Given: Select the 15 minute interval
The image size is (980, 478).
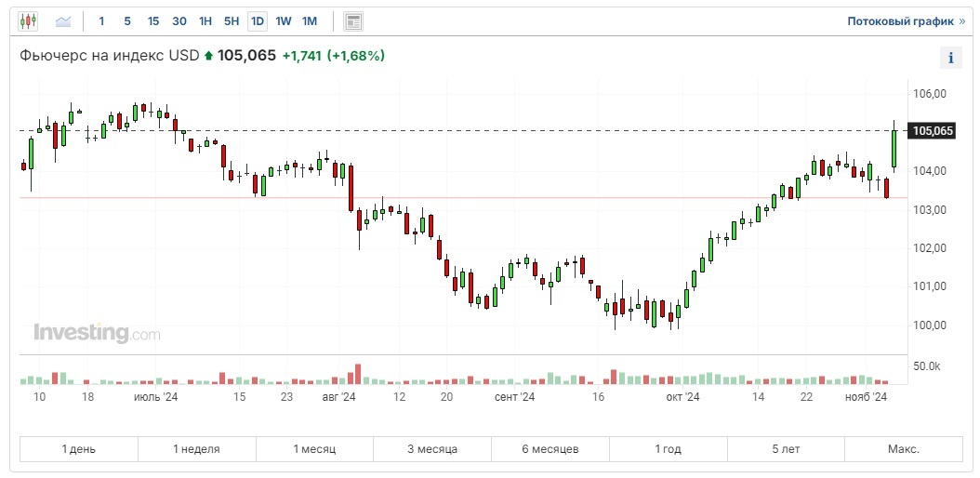Looking at the screenshot, I should point(153,21).
